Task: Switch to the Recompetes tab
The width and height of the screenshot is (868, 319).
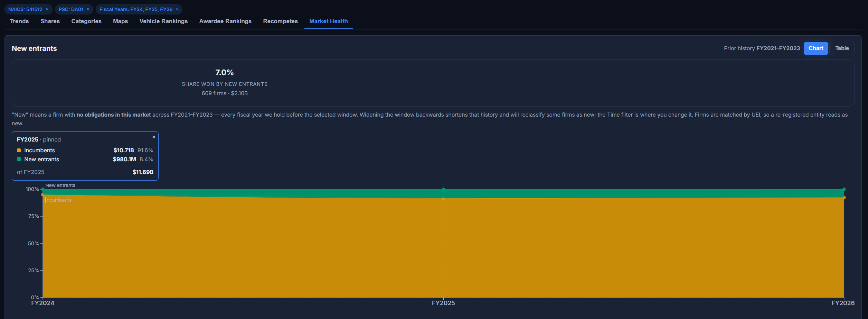Action: click(x=280, y=21)
